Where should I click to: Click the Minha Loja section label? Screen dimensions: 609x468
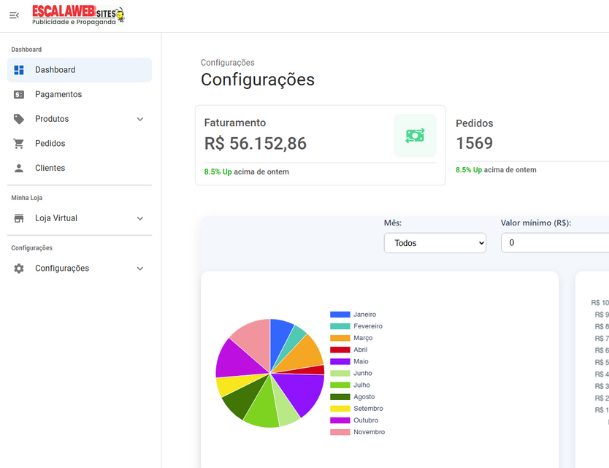26,198
